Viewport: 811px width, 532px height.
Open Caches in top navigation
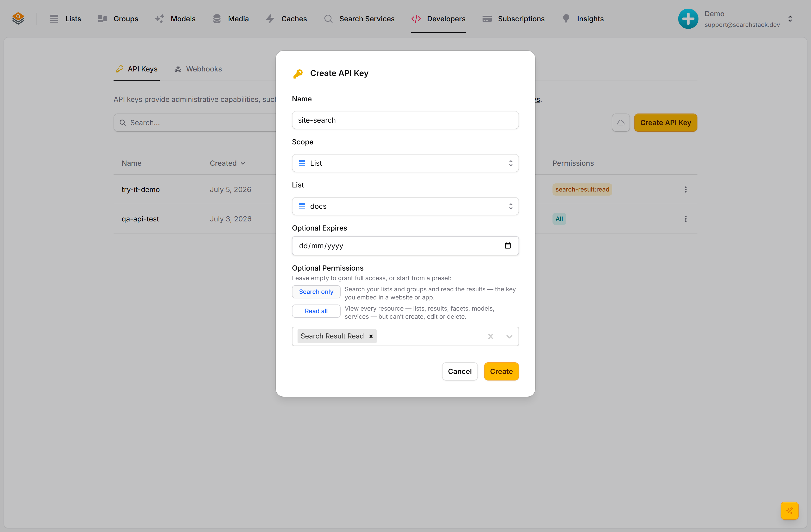[x=286, y=19]
